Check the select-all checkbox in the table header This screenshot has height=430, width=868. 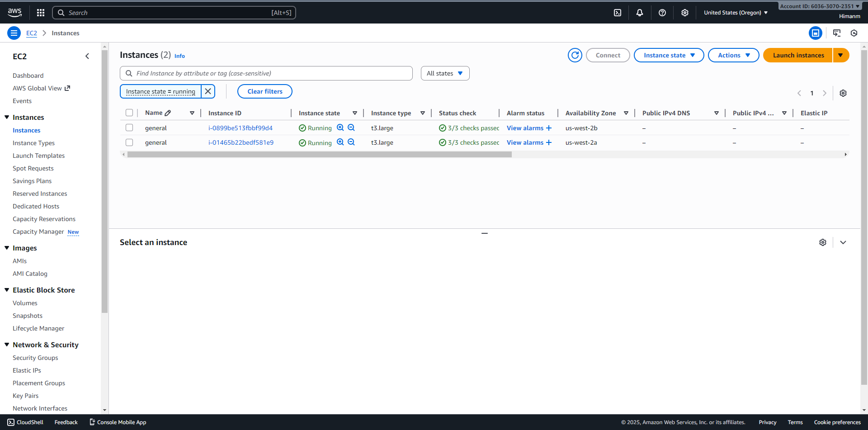click(x=129, y=113)
